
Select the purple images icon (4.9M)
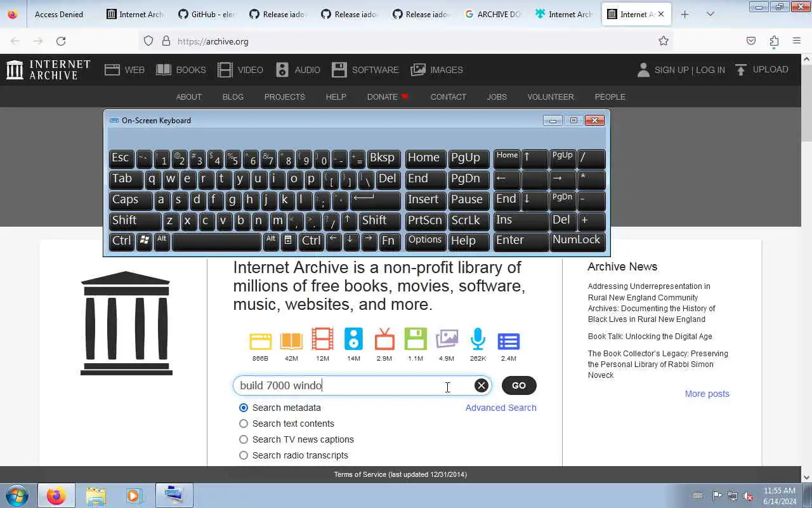[447, 339]
